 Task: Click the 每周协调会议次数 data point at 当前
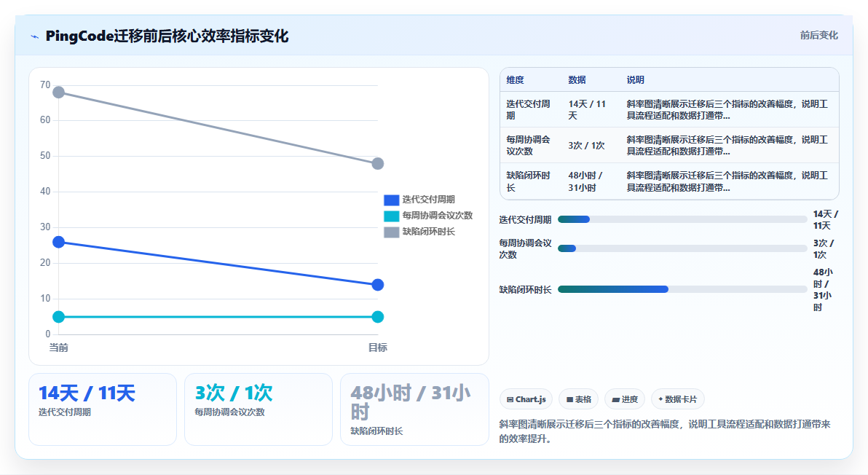coord(59,317)
